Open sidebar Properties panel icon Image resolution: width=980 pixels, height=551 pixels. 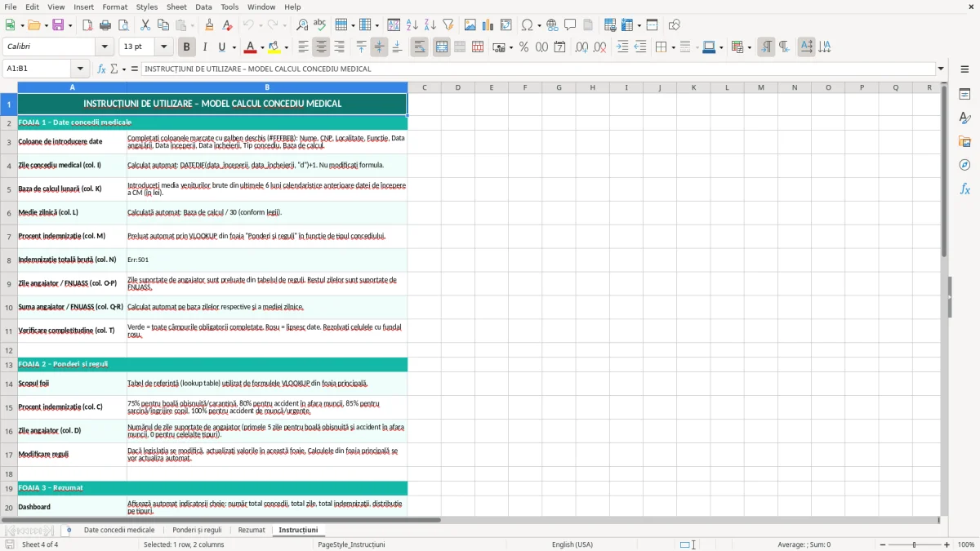(x=964, y=95)
